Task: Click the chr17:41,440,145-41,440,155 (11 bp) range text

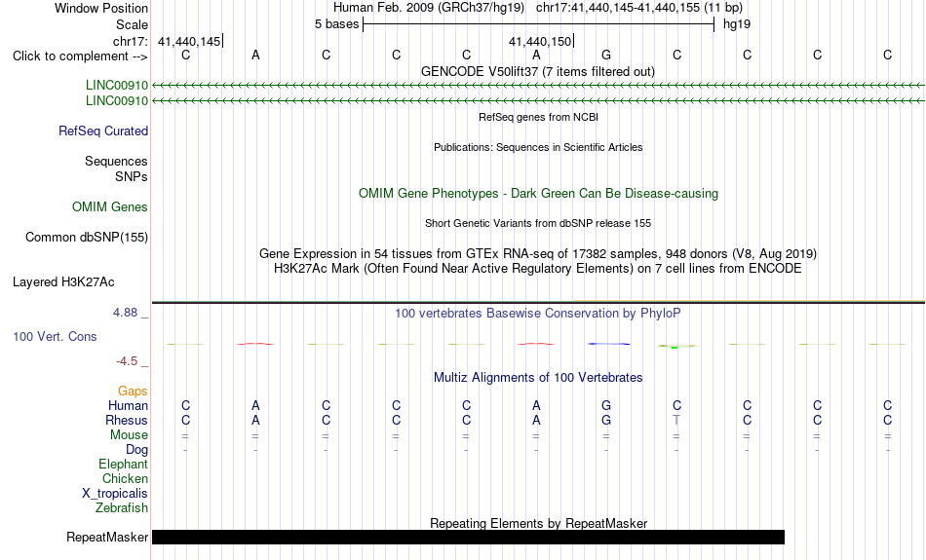Action: (x=639, y=8)
